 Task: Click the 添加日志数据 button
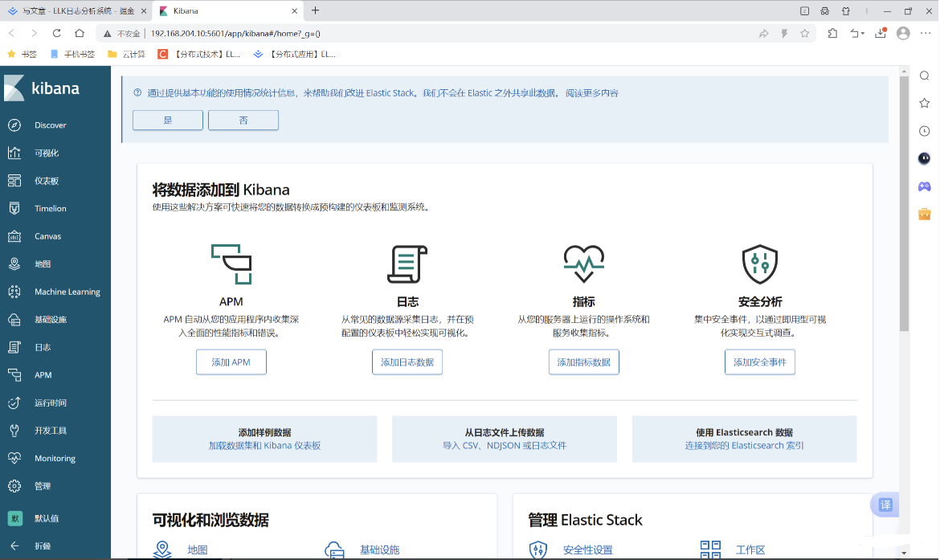(407, 362)
